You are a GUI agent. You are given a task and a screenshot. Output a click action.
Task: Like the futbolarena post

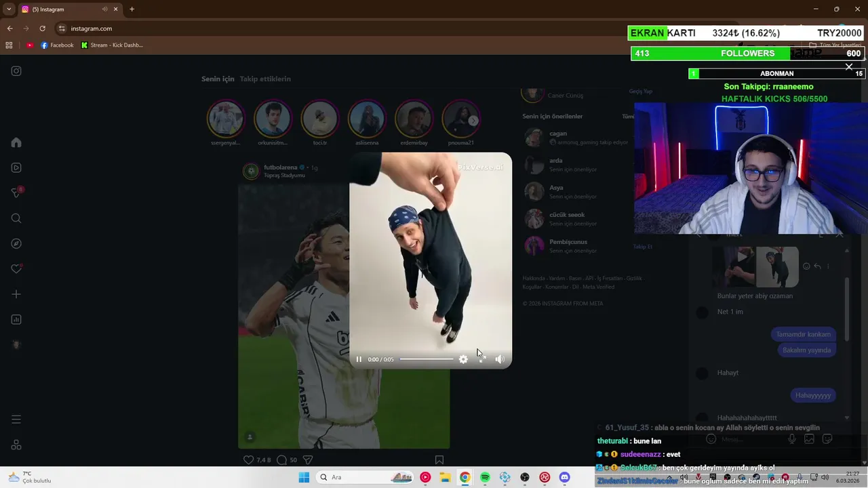coord(248,460)
